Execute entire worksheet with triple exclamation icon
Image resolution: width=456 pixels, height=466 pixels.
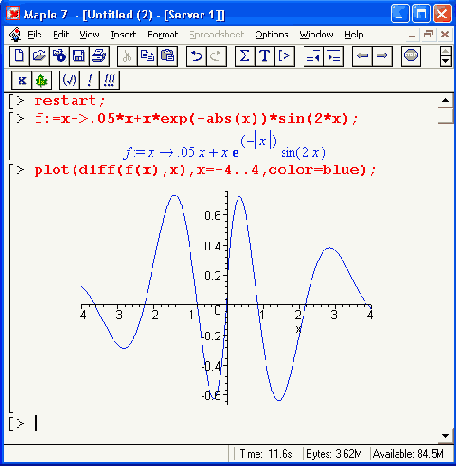(x=109, y=80)
